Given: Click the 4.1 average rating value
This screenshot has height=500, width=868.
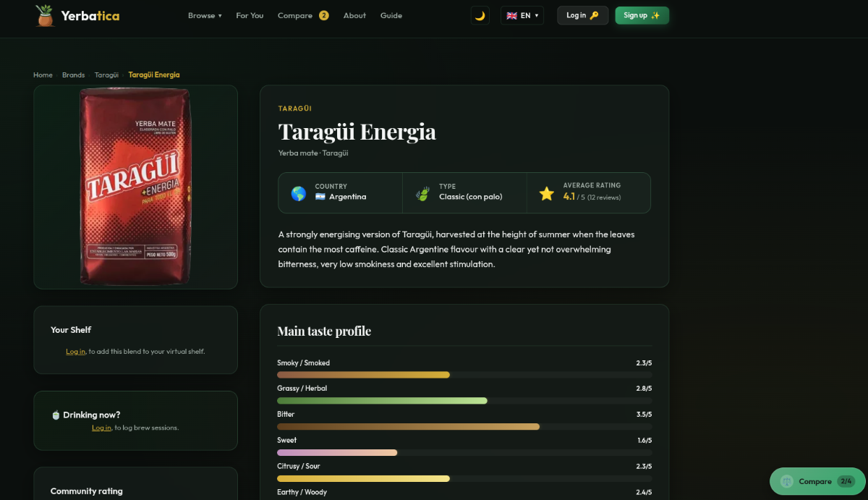Looking at the screenshot, I should pos(569,196).
